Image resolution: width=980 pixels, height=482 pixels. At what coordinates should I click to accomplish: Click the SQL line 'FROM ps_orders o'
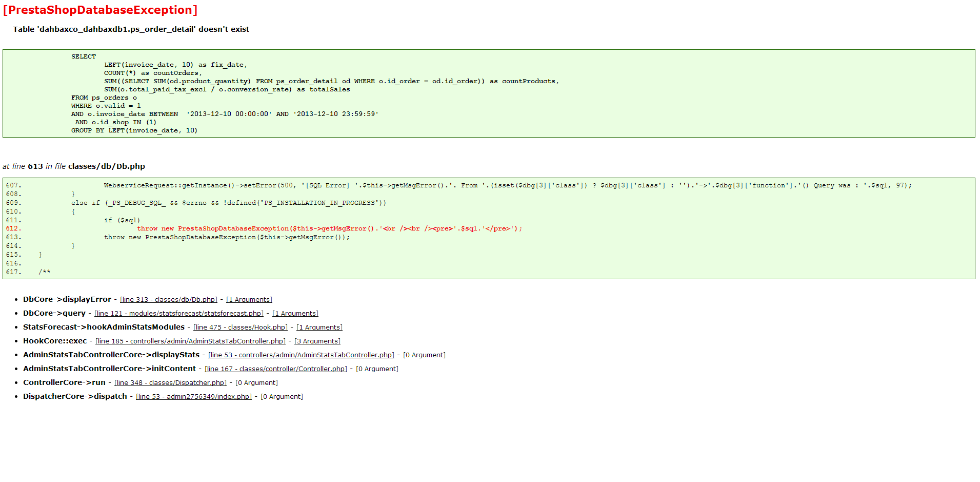point(104,98)
